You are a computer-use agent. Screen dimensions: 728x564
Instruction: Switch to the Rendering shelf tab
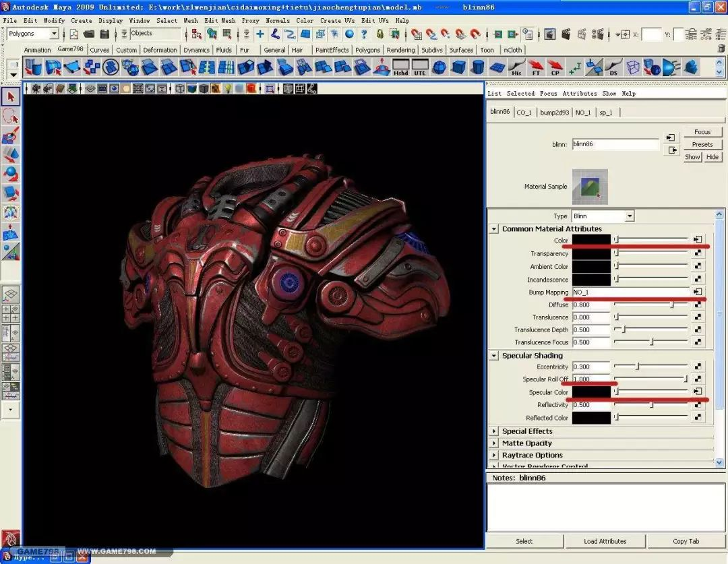[400, 50]
